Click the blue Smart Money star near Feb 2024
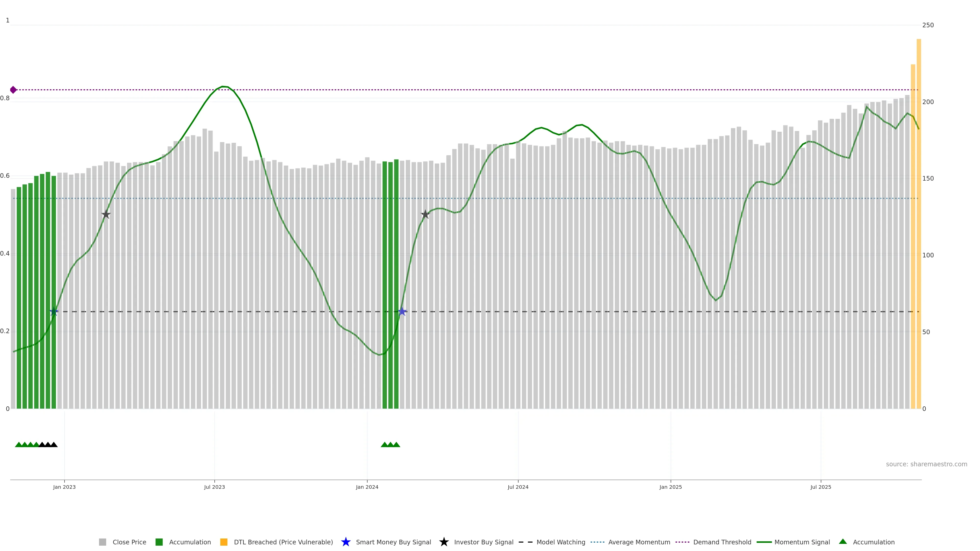Viewport: 980px width, 551px height. 402,311
